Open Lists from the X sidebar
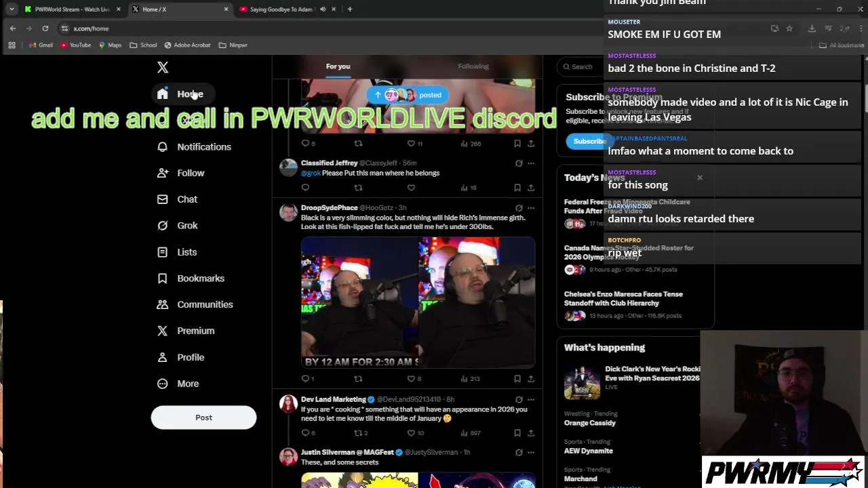This screenshot has width=868, height=488. (177, 252)
